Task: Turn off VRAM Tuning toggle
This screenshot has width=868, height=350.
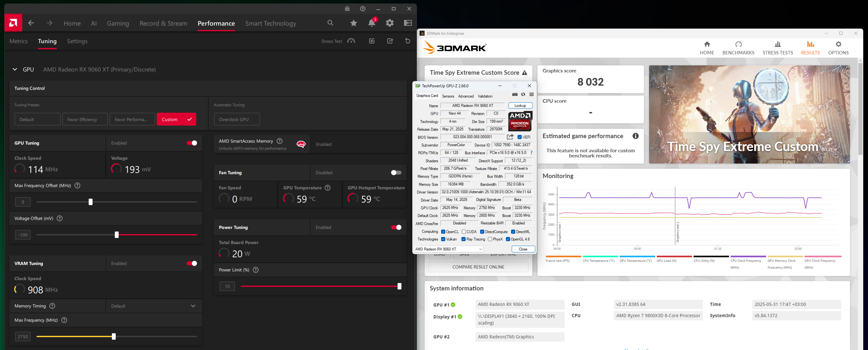Action: coord(192,263)
